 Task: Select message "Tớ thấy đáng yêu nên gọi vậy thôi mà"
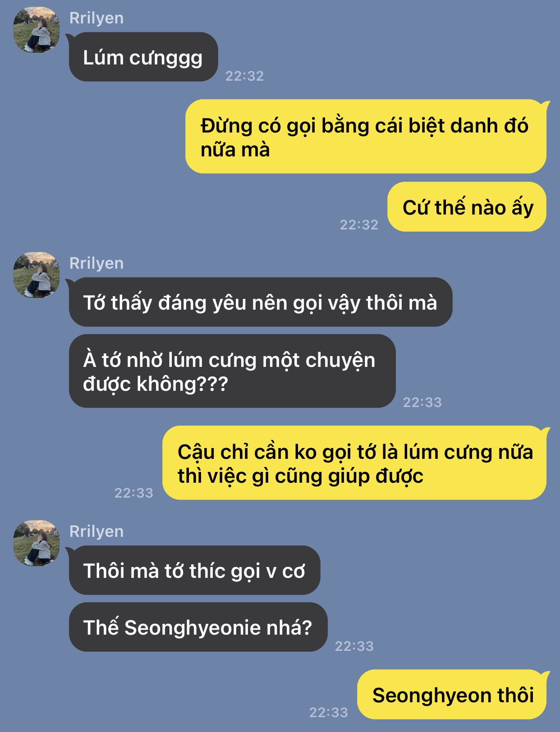(x=261, y=302)
